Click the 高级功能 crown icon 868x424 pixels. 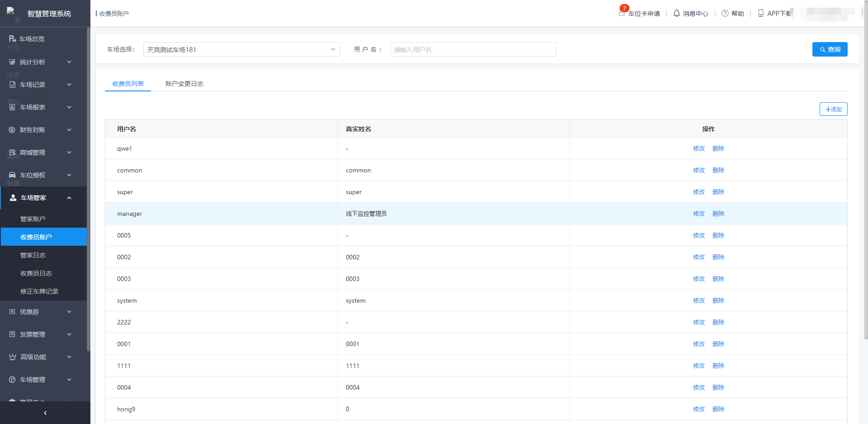13,357
